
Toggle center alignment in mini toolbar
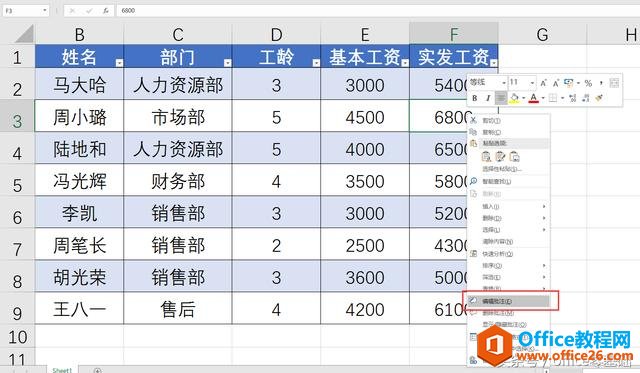pyautogui.click(x=501, y=98)
